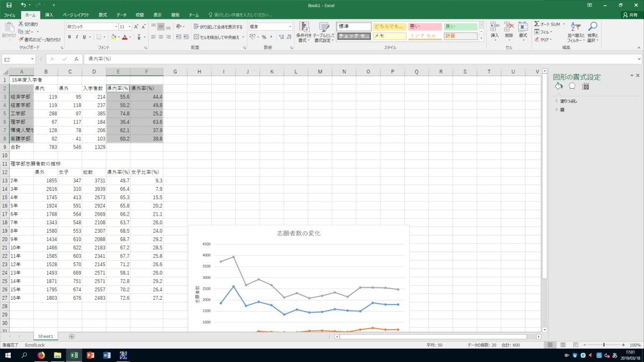Apply comma style number format
The height and width of the screenshot is (362, 644).
272,37
